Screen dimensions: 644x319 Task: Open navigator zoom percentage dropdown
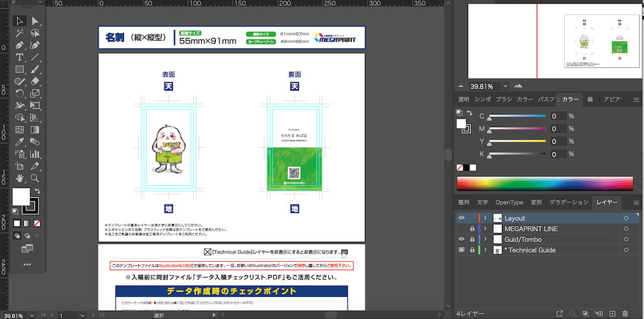point(506,86)
